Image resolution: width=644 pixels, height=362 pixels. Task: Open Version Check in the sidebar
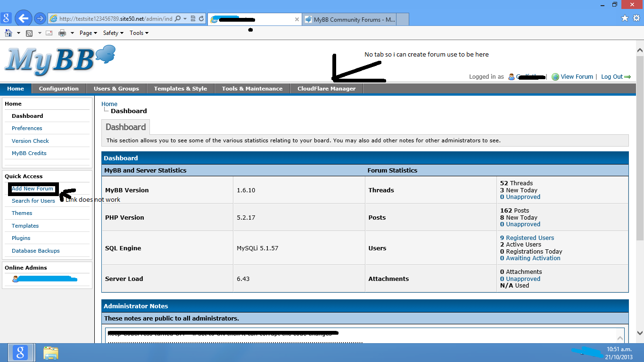coord(30,141)
